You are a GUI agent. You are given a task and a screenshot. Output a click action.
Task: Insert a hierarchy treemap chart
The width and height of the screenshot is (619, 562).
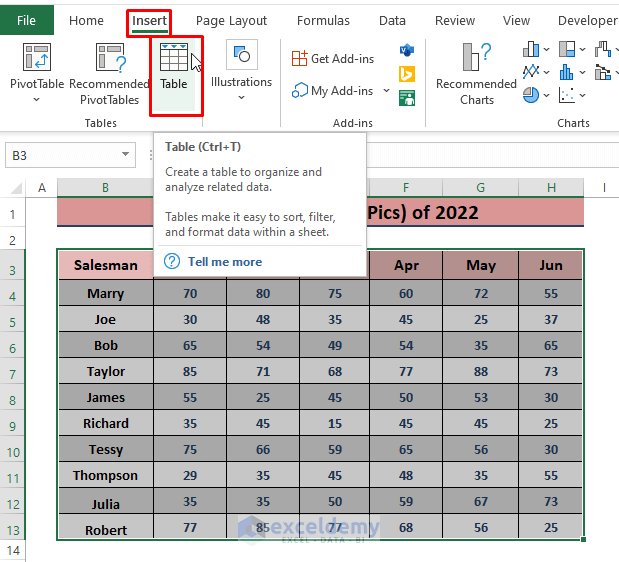pyautogui.click(x=567, y=49)
